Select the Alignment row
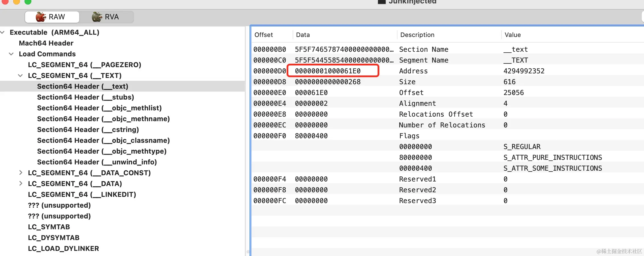644x256 pixels. 447,104
